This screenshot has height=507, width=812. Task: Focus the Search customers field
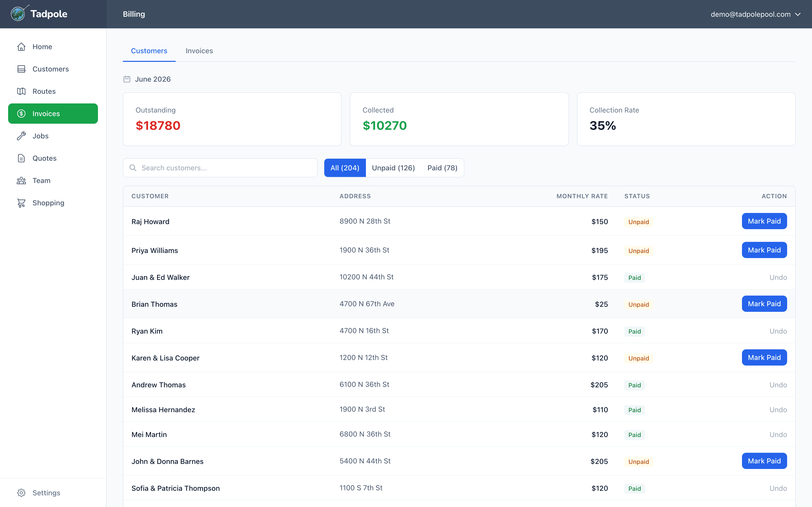(220, 168)
